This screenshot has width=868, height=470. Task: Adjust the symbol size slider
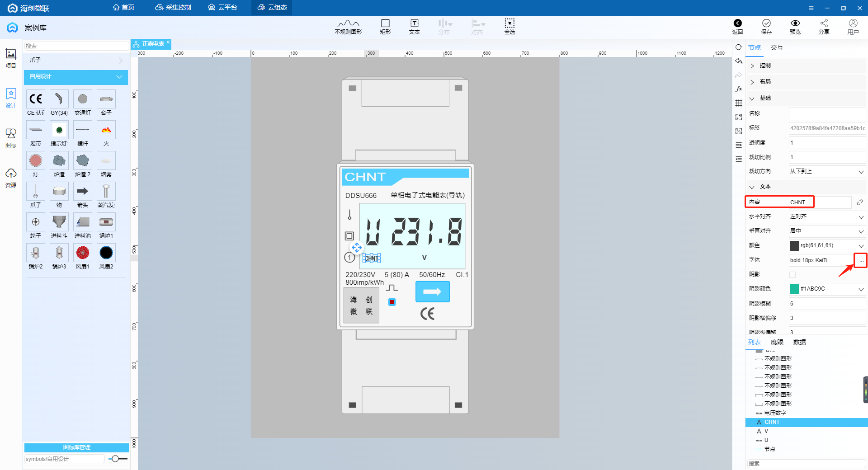click(115, 459)
